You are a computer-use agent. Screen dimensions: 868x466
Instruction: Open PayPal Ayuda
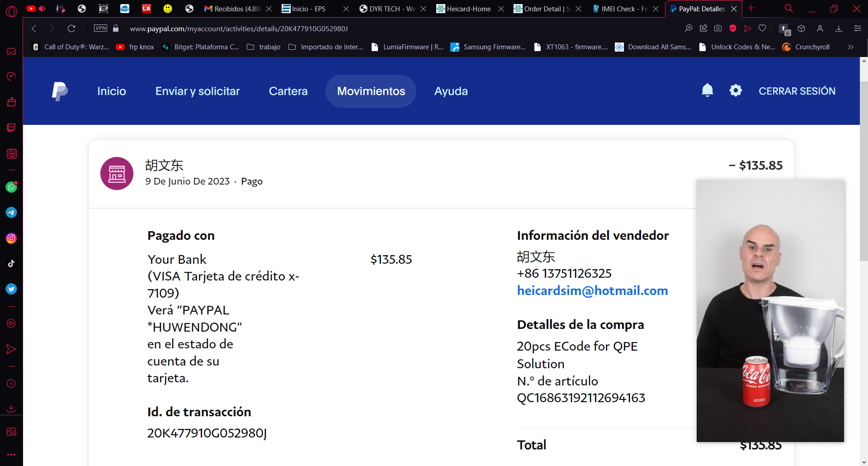point(451,91)
